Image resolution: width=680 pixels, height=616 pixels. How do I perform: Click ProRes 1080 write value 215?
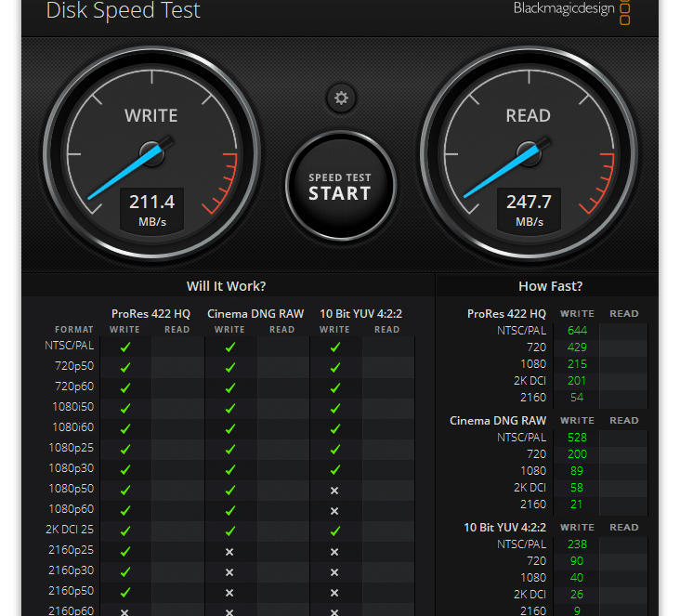(x=577, y=364)
